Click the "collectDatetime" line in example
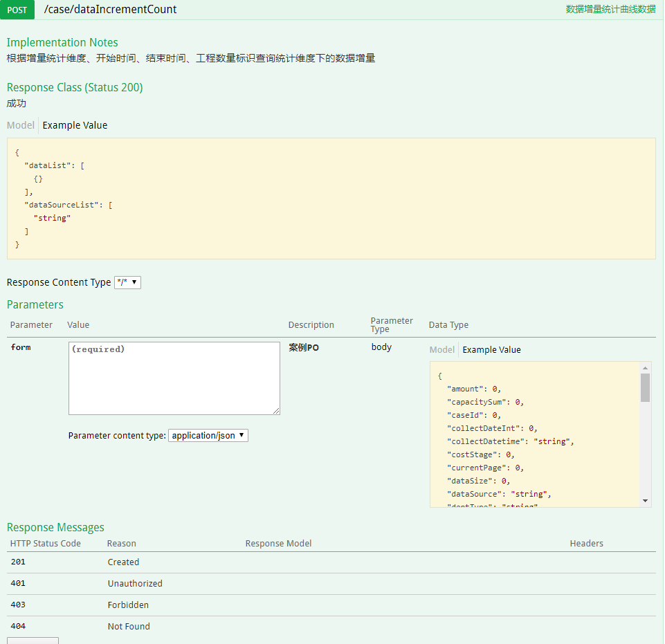The width and height of the screenshot is (665, 644). 510,441
